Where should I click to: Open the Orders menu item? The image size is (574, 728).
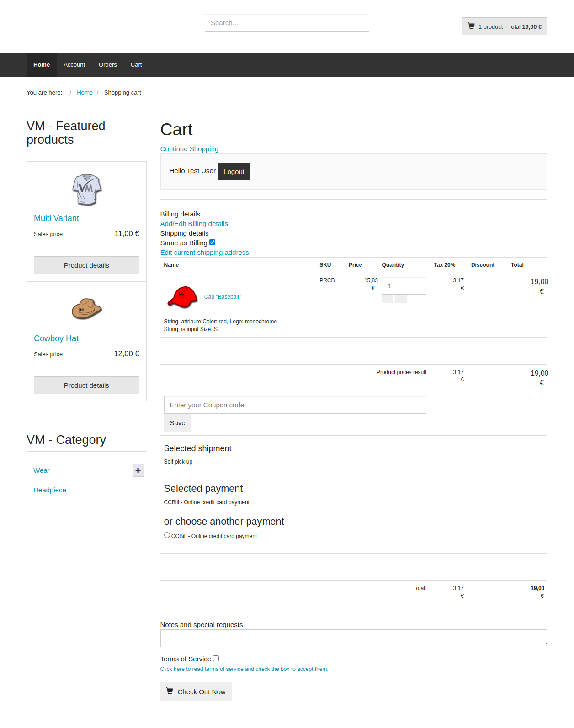pyautogui.click(x=107, y=65)
